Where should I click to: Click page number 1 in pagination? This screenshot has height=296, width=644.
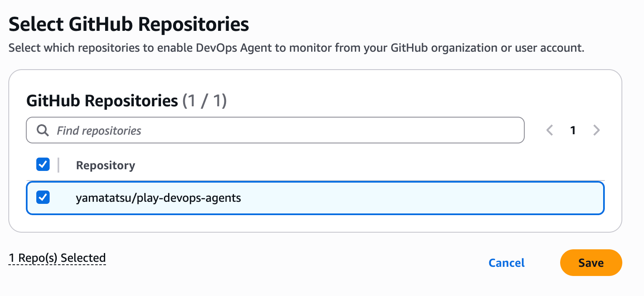[573, 130]
